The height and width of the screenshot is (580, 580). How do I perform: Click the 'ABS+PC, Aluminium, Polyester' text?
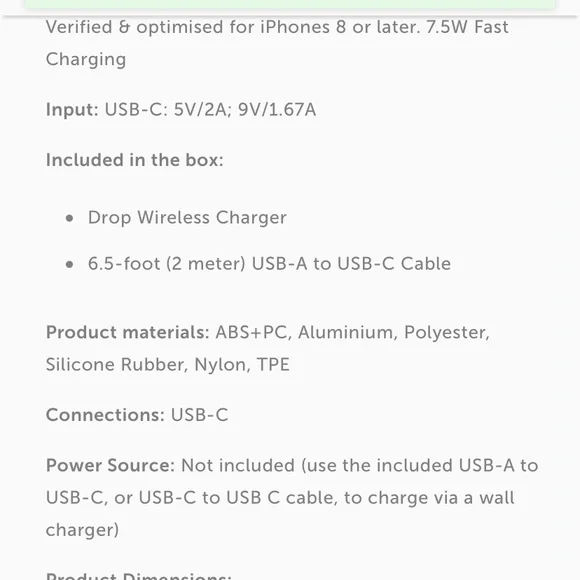click(353, 333)
